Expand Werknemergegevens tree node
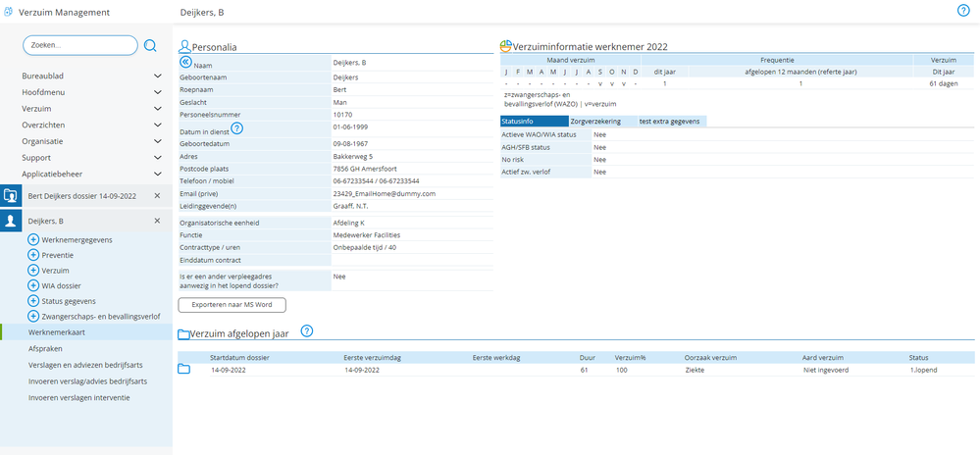Viewport: 980px width, 455px height. point(33,239)
